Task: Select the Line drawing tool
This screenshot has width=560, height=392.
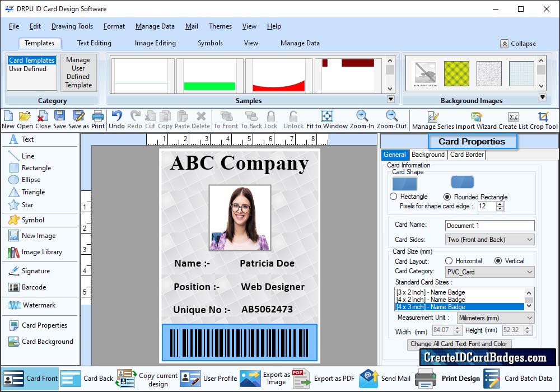Action: pos(21,156)
